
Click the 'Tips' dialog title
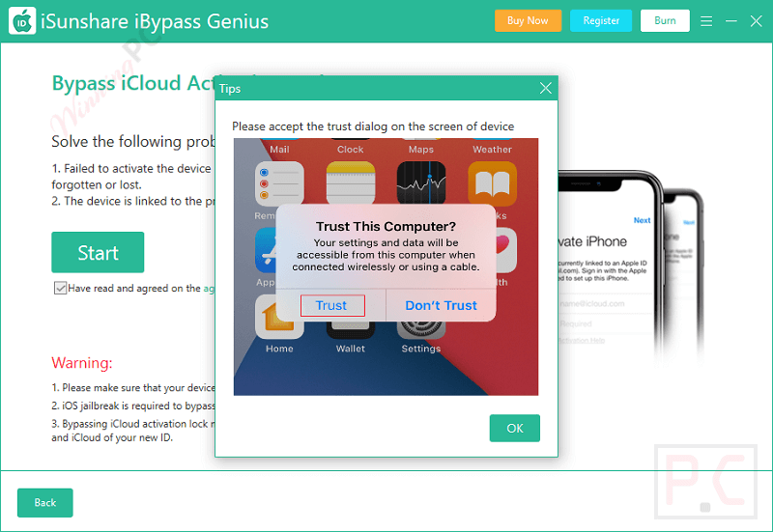click(x=230, y=89)
